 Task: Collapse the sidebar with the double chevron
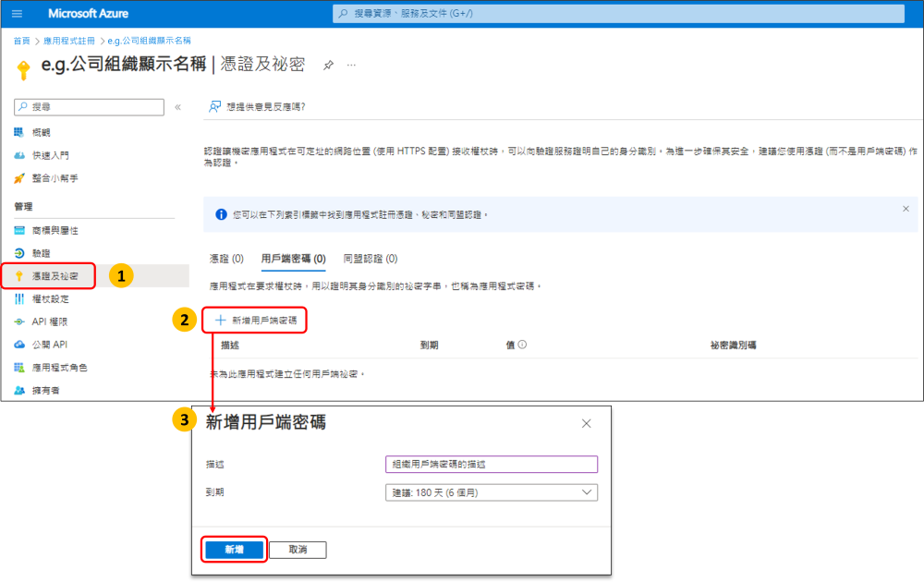point(178,106)
